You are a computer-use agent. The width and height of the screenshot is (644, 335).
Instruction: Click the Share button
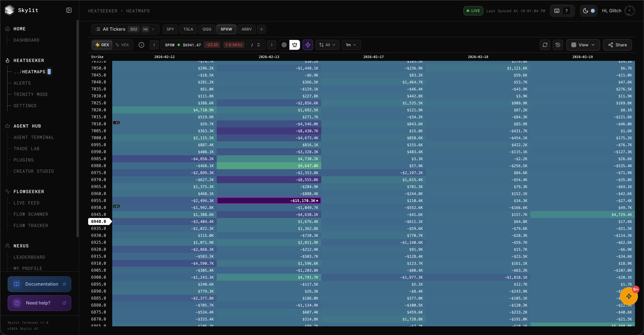617,45
